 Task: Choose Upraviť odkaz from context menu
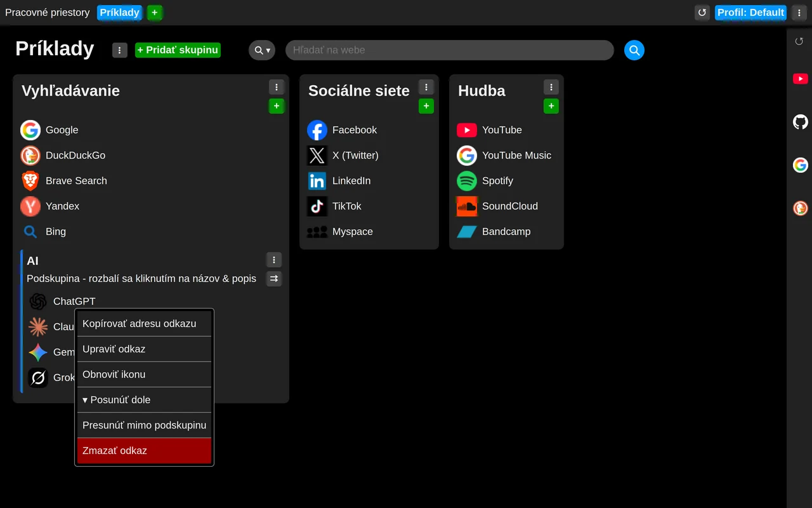[x=144, y=349]
